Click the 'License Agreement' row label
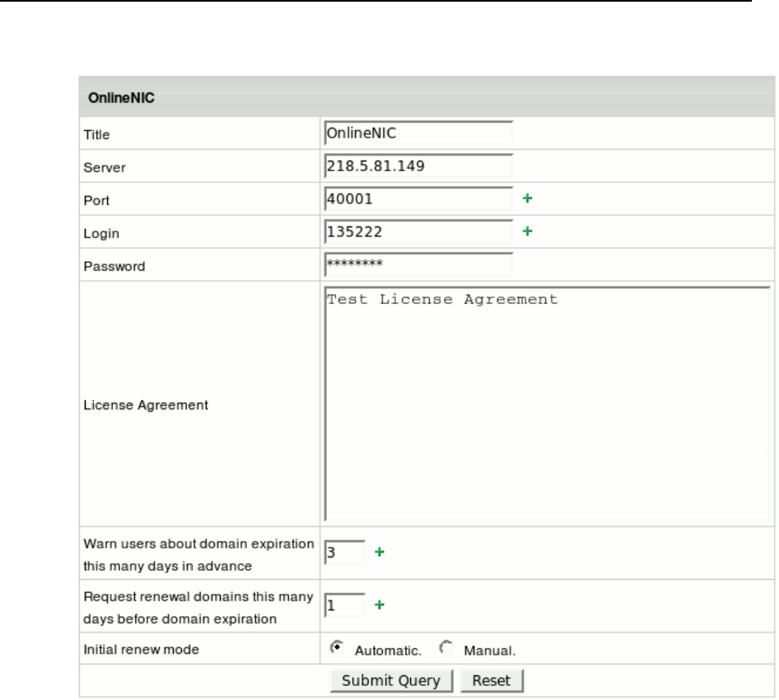Screen dimensions: 779x700 tap(146, 405)
